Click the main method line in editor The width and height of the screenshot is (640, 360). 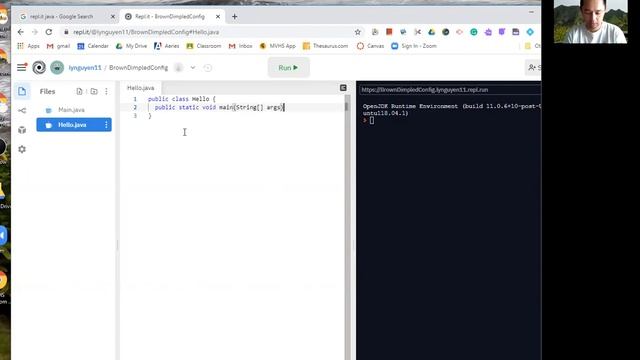click(x=219, y=107)
